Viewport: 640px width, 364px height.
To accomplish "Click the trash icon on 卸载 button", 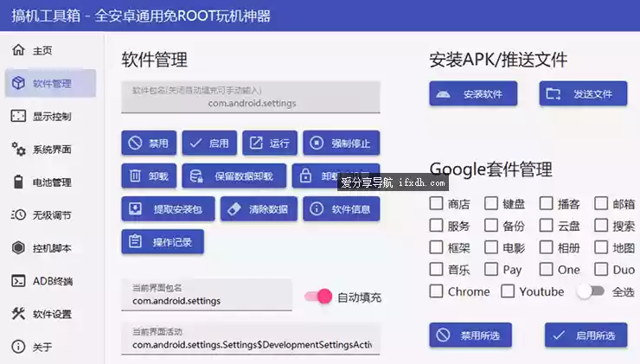I will (x=135, y=176).
